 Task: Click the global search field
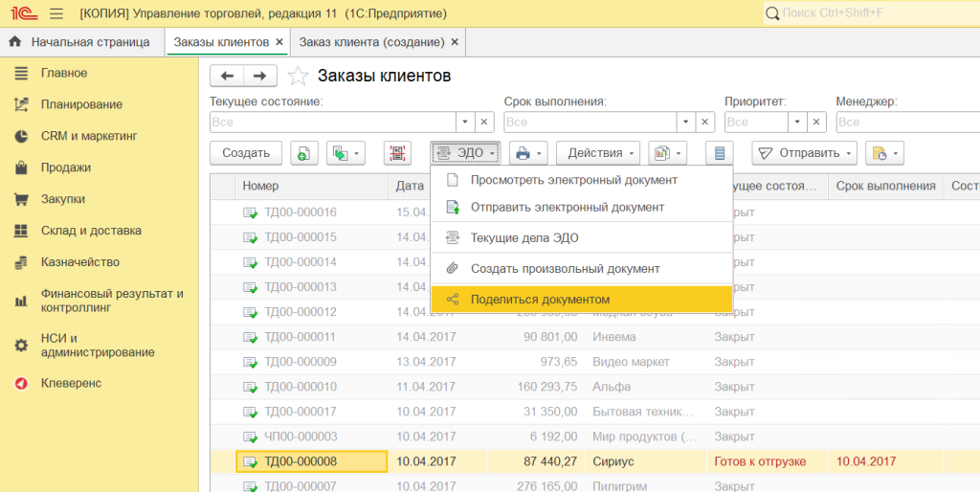872,13
